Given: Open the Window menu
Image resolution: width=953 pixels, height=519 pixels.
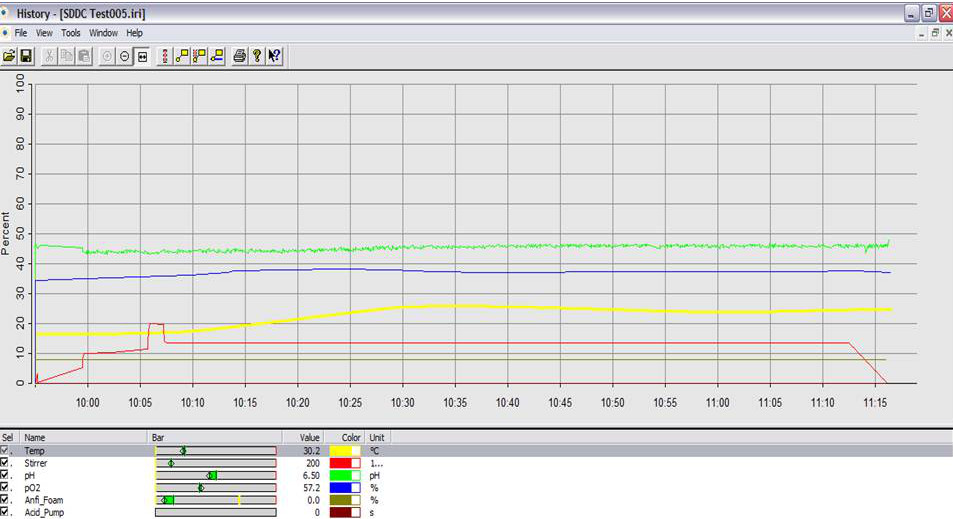Looking at the screenshot, I should point(103,33).
